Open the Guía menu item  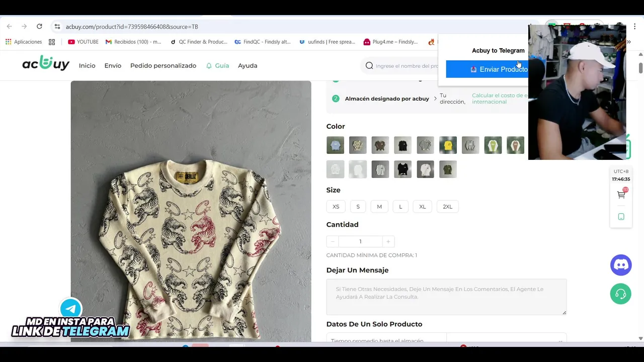pos(222,65)
